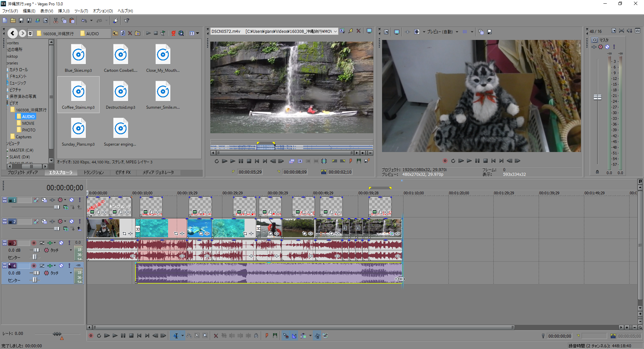Screen dimensions: 644x349
Task: Save snapshot of preview to file
Action: point(489,32)
